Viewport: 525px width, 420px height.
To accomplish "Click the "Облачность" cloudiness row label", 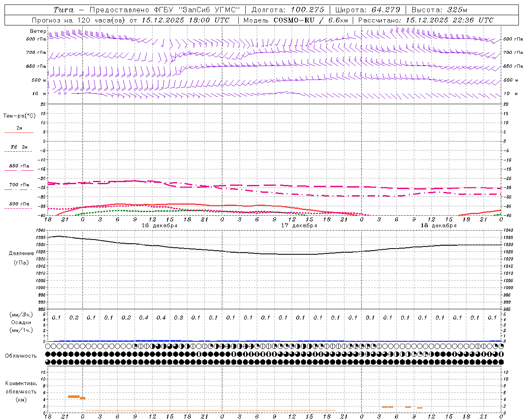I will (x=21, y=356).
